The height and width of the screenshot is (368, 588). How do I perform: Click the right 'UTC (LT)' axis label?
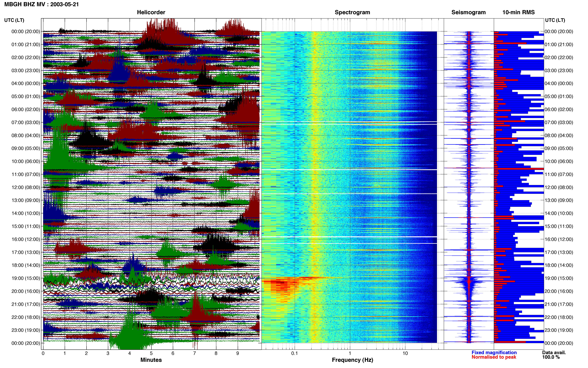click(555, 20)
